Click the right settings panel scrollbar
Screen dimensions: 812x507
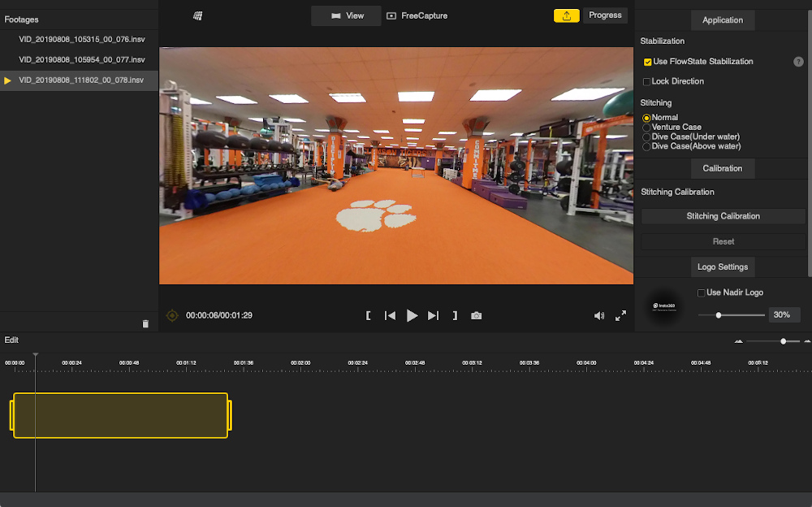click(809, 144)
